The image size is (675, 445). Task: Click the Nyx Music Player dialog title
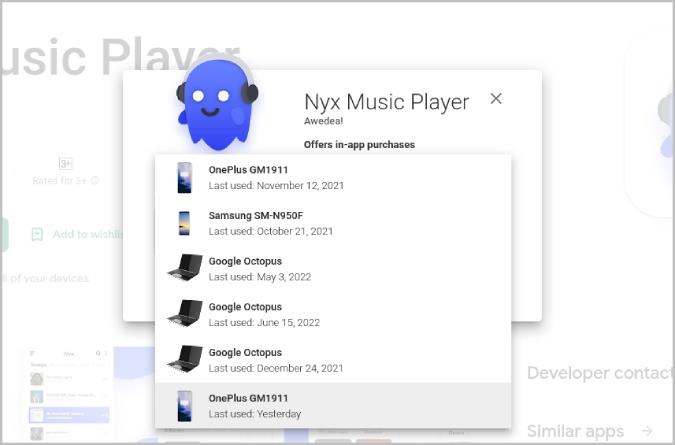tap(386, 102)
